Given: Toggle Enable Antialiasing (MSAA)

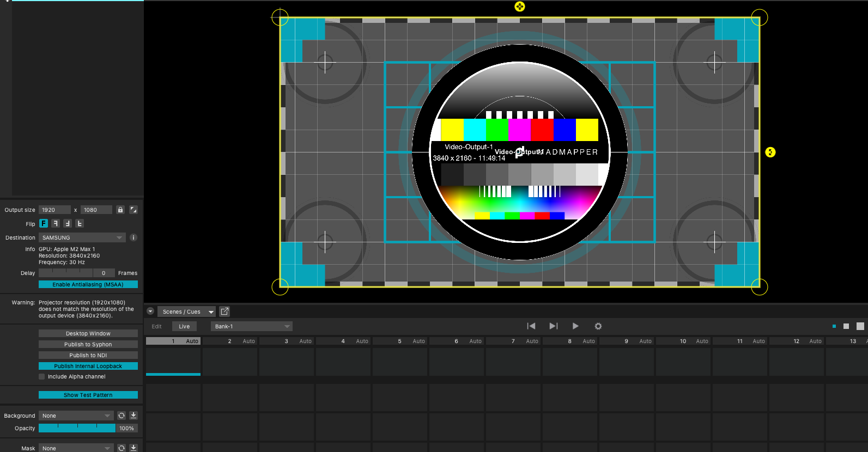Looking at the screenshot, I should (88, 284).
